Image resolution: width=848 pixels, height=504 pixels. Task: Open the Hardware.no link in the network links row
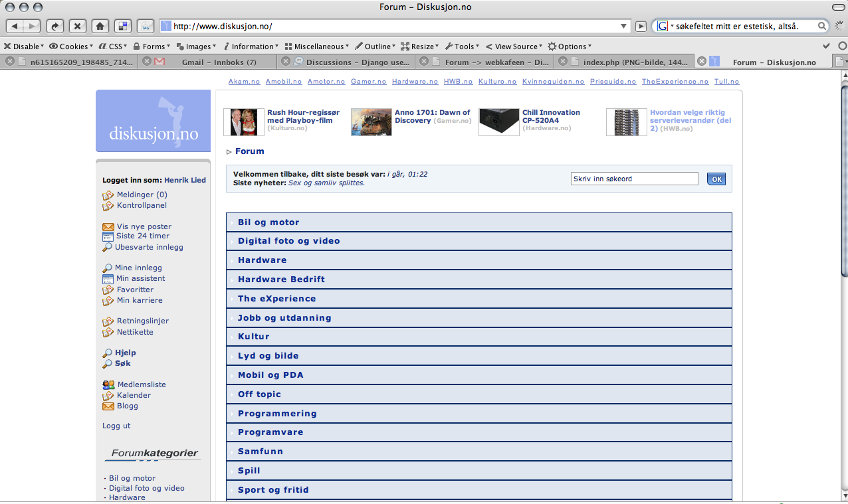pyautogui.click(x=415, y=82)
